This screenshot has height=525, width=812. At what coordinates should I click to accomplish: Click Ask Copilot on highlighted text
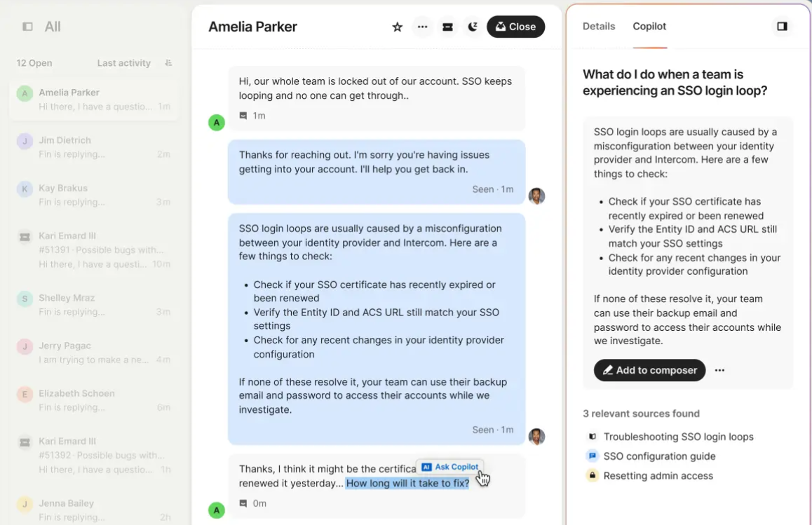pos(451,467)
